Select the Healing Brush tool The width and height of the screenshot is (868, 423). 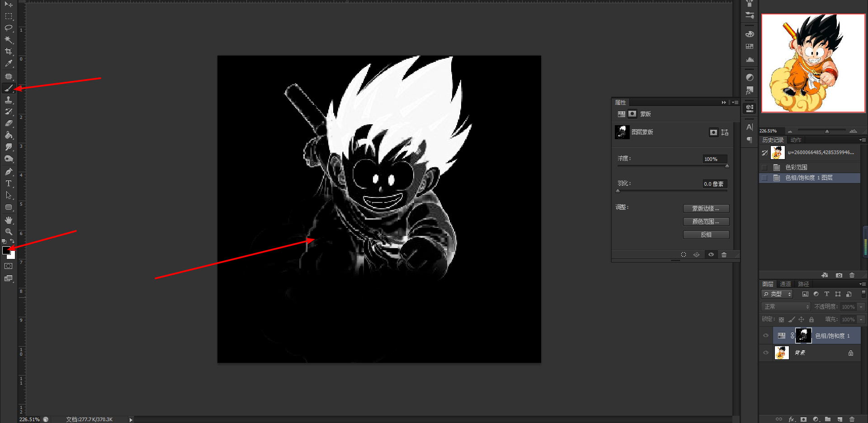coord(9,76)
